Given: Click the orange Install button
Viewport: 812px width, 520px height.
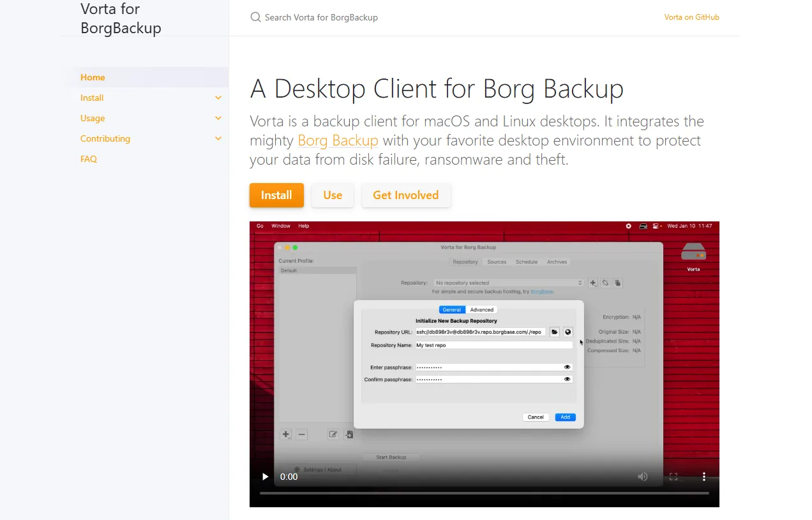Looking at the screenshot, I should [x=276, y=195].
